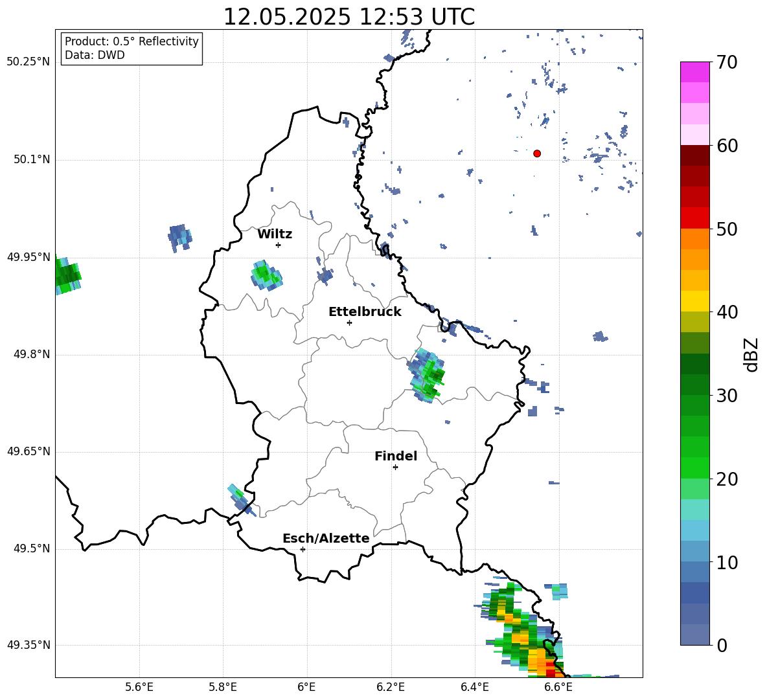The width and height of the screenshot is (767, 700).
Task: Click the green echo at the left map edge
Action: click(67, 276)
